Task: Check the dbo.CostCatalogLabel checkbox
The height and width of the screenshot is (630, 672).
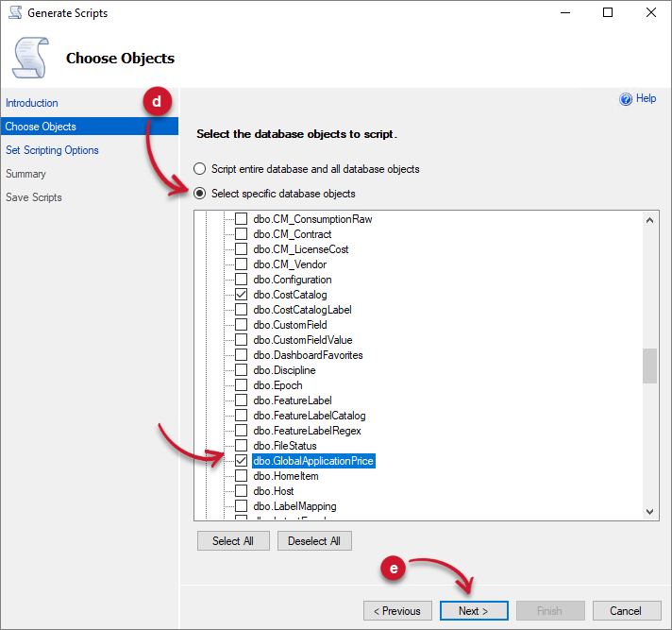Action: pyautogui.click(x=242, y=309)
